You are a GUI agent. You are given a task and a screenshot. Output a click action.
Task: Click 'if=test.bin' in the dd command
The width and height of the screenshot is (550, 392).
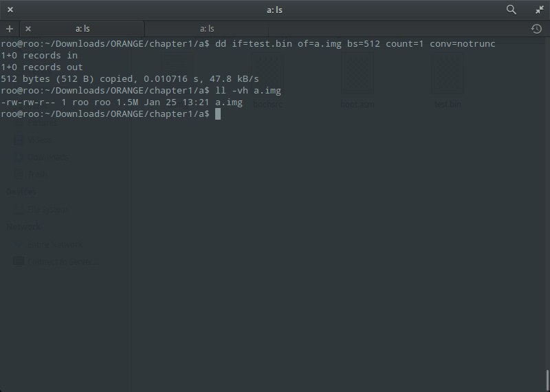(264, 44)
